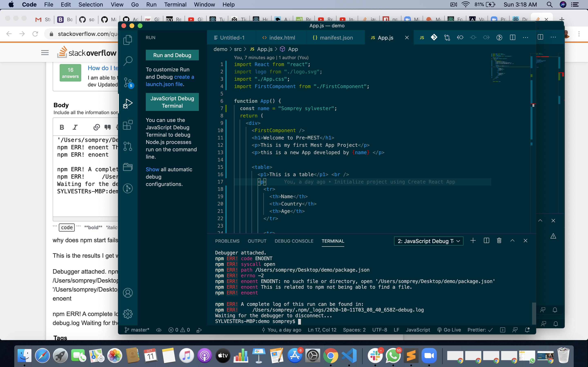Open Manage gear icon in VS Code
The height and width of the screenshot is (367, 588).
[x=128, y=314]
